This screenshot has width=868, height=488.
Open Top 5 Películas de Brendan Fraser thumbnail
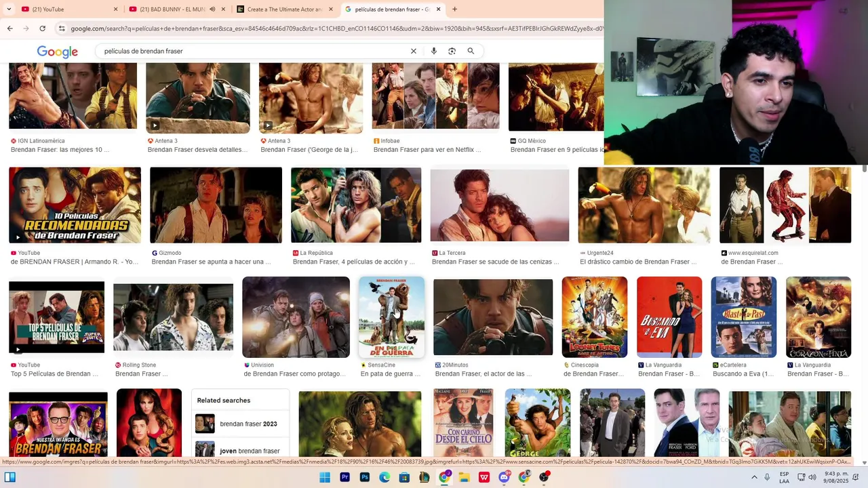pos(56,317)
